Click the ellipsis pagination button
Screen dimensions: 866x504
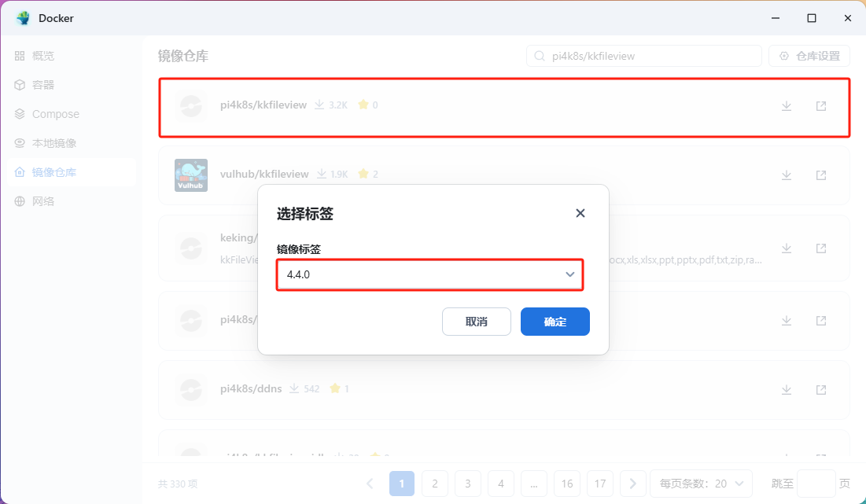(534, 484)
